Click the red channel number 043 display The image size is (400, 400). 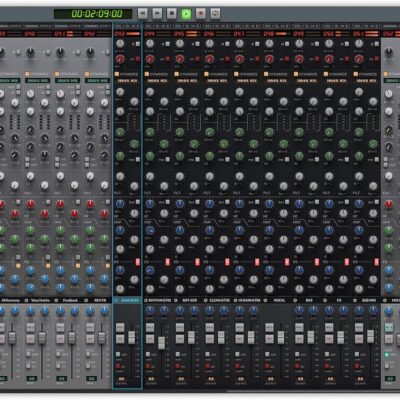119,34
